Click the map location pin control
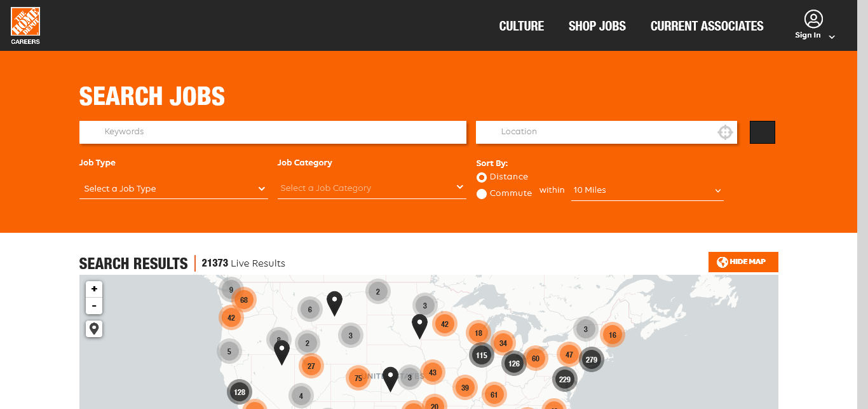This screenshot has height=409, width=868. [94, 329]
